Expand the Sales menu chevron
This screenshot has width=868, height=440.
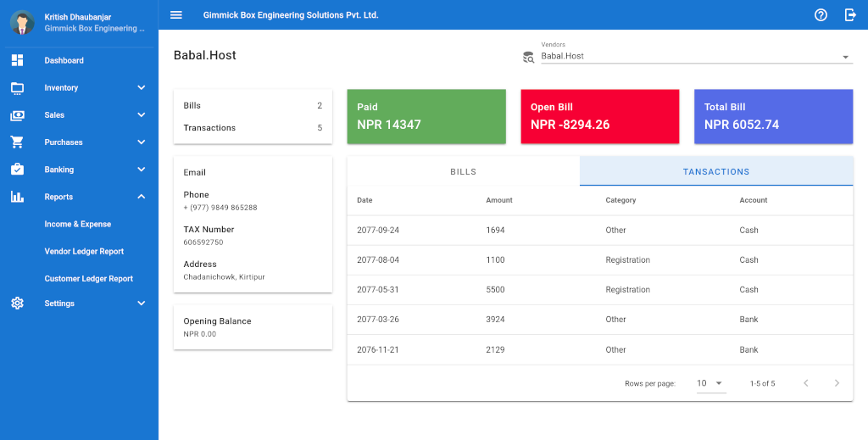pyautogui.click(x=142, y=115)
